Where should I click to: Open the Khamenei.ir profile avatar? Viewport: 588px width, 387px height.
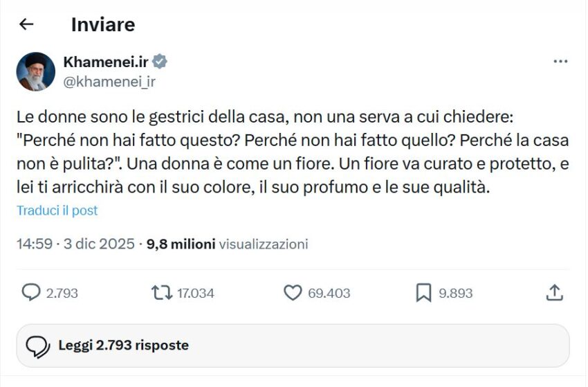tap(36, 71)
